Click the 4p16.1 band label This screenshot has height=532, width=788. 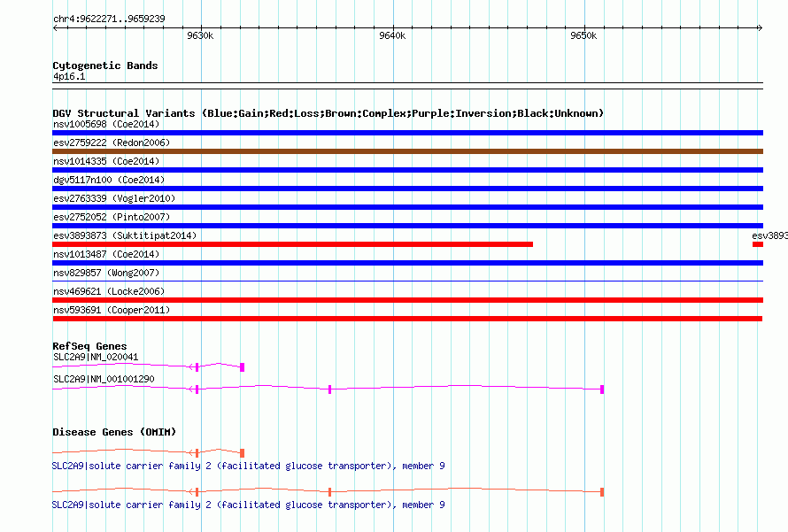pos(69,77)
